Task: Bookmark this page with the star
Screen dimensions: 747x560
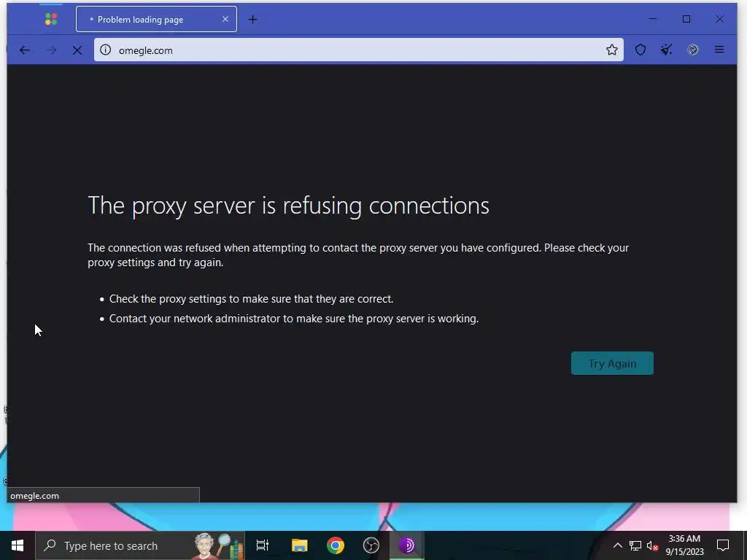Action: coord(612,50)
